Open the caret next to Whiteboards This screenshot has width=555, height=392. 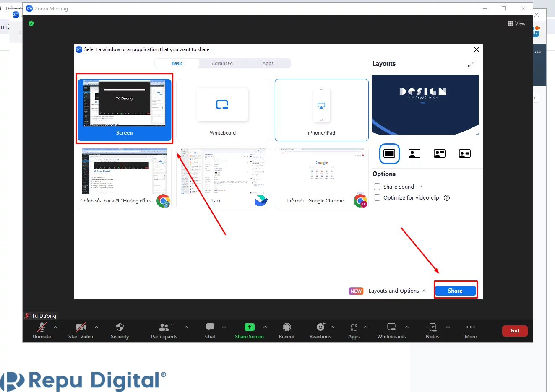point(407,327)
